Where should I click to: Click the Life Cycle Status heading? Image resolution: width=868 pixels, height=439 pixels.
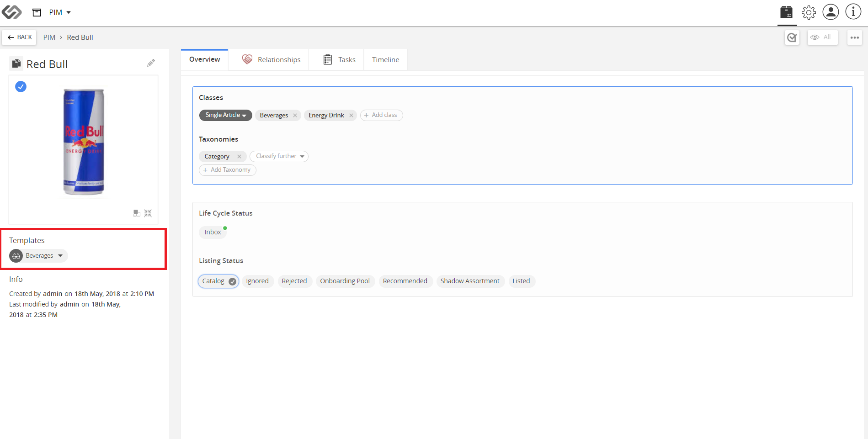click(x=226, y=213)
